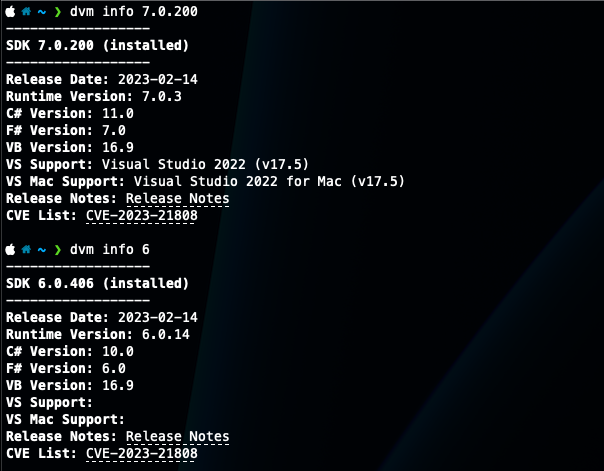Click the empty 'VS Support:' label under SDK 6.0.406
This screenshot has height=471, width=604.
49,402
